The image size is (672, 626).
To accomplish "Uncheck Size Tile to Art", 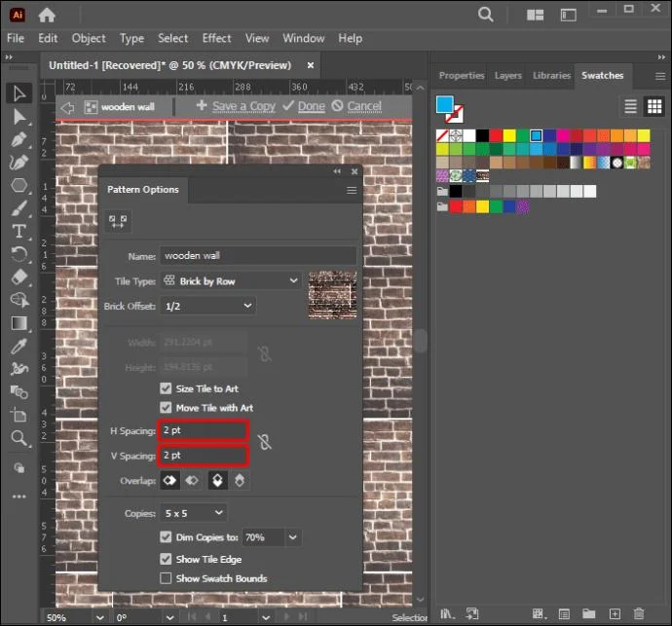I will point(166,388).
